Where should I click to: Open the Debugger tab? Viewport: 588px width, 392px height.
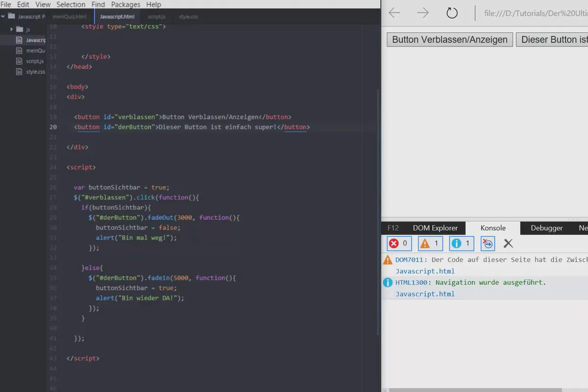click(x=547, y=228)
